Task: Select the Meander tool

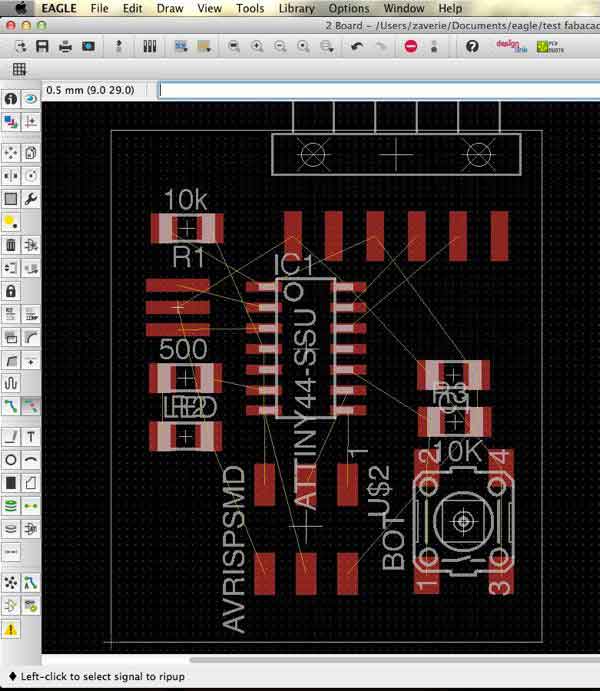Action: [11, 383]
